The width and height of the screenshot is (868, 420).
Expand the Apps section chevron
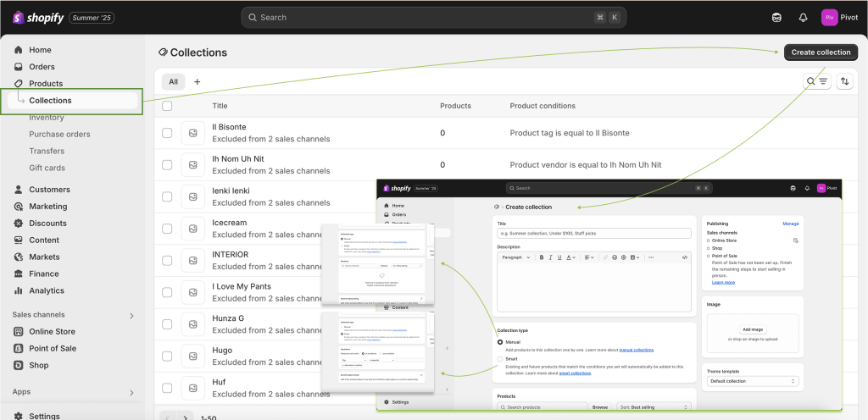(131, 392)
